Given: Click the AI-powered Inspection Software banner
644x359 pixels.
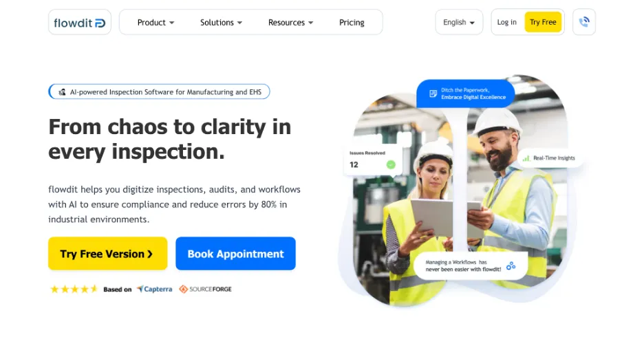Looking at the screenshot, I should [x=159, y=91].
